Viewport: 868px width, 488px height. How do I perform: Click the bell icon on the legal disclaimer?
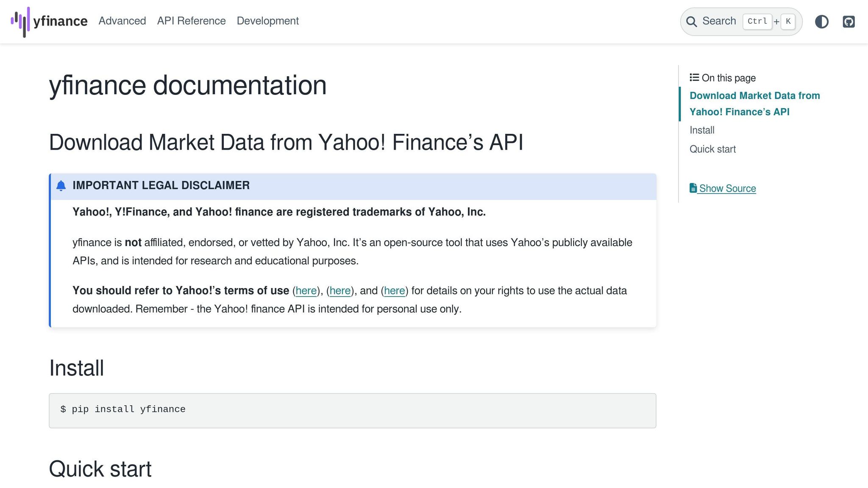pos(62,186)
